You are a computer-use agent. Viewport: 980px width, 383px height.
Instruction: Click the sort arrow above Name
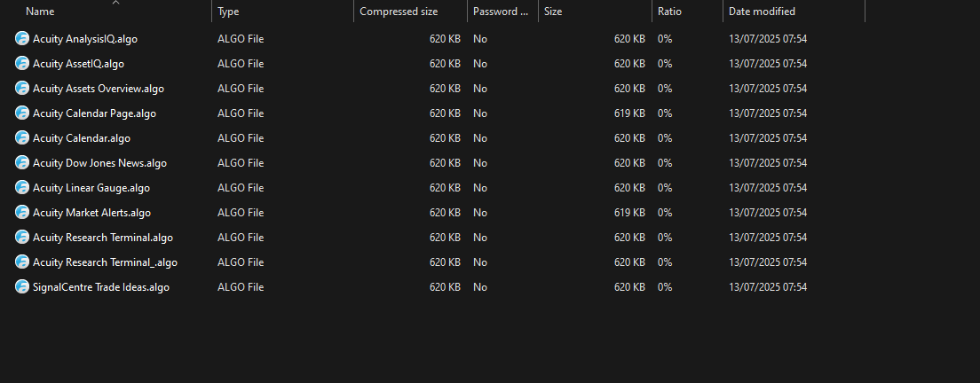(115, 3)
